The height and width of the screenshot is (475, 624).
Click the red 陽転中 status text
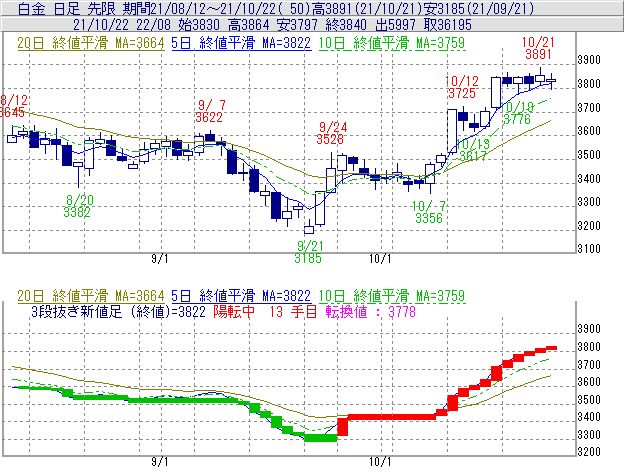[234, 311]
